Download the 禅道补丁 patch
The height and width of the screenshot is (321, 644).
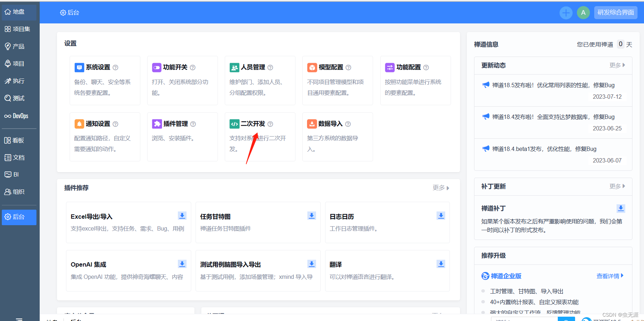(x=621, y=208)
